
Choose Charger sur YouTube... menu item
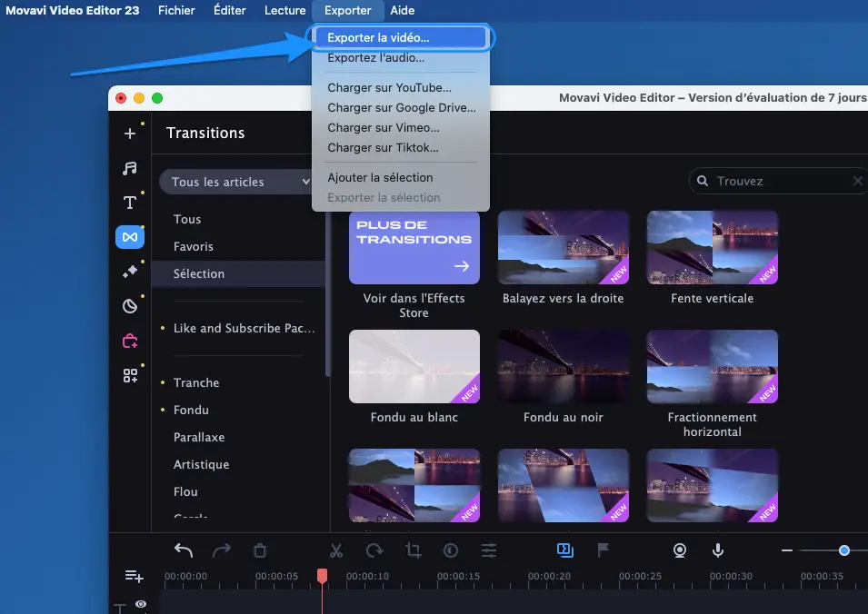[x=401, y=87]
